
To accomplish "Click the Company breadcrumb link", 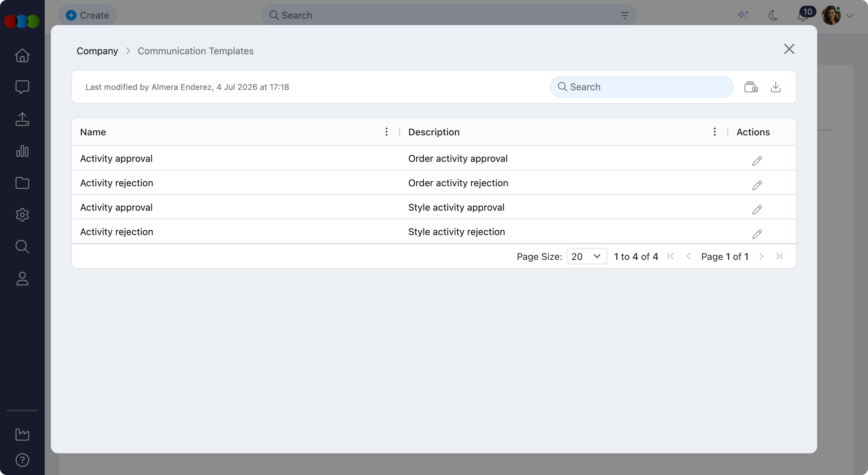I will (97, 51).
